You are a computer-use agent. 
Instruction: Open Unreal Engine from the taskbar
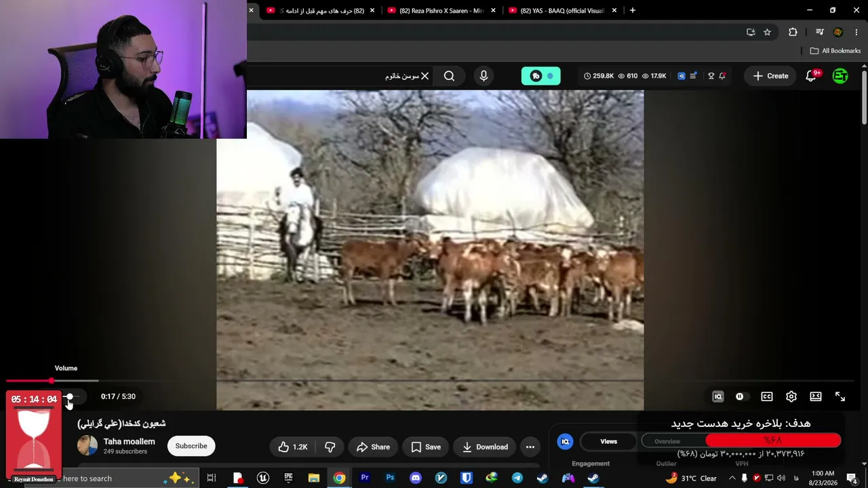point(262,479)
